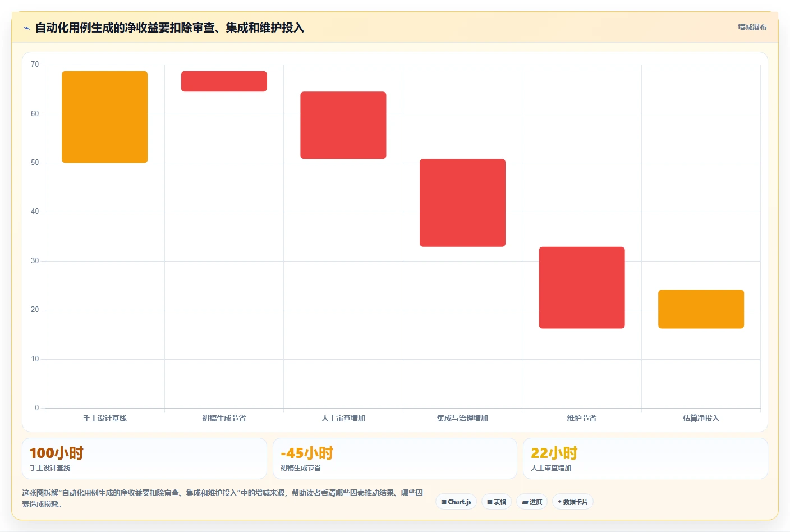Click x-axis label 估算净投入
The width and height of the screenshot is (790, 532).
pos(701,418)
